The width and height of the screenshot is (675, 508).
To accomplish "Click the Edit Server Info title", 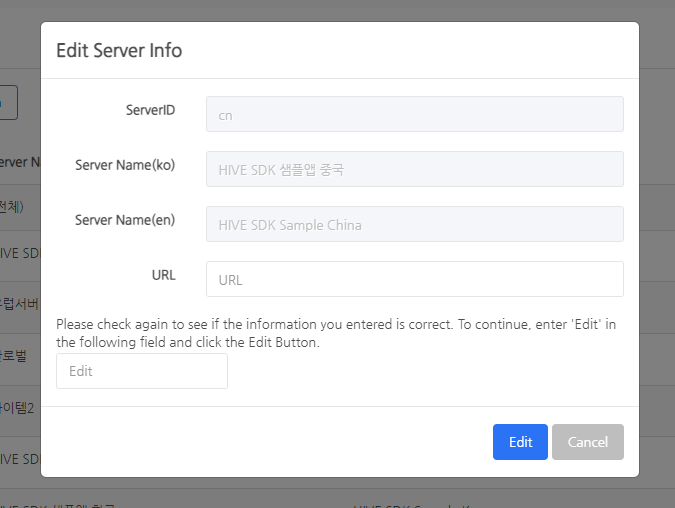I will point(119,50).
